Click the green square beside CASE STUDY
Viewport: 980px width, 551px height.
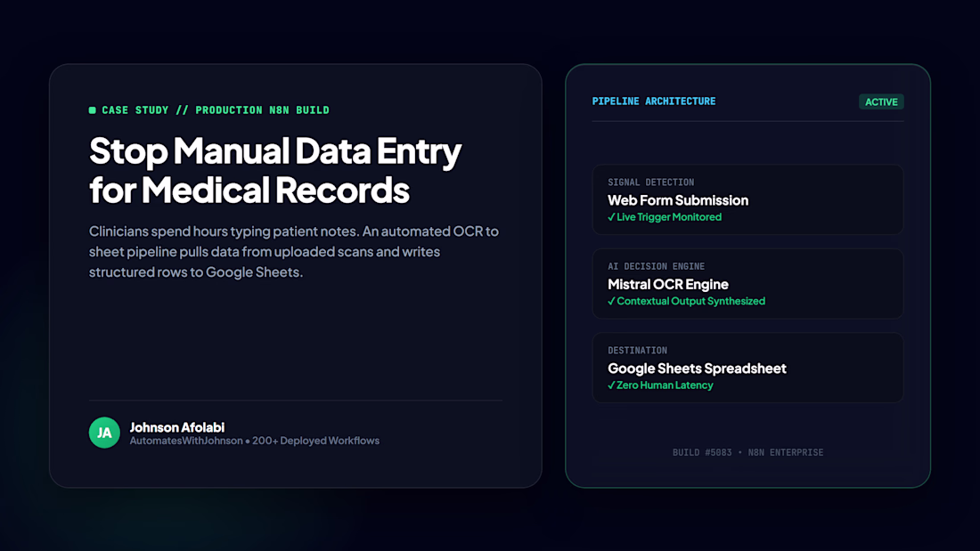tap(93, 110)
